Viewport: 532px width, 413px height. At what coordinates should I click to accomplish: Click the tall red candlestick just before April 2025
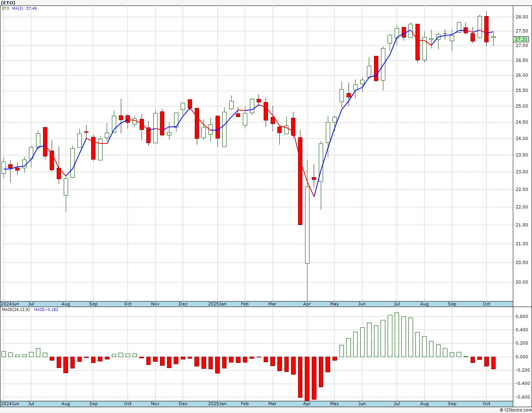click(300, 181)
